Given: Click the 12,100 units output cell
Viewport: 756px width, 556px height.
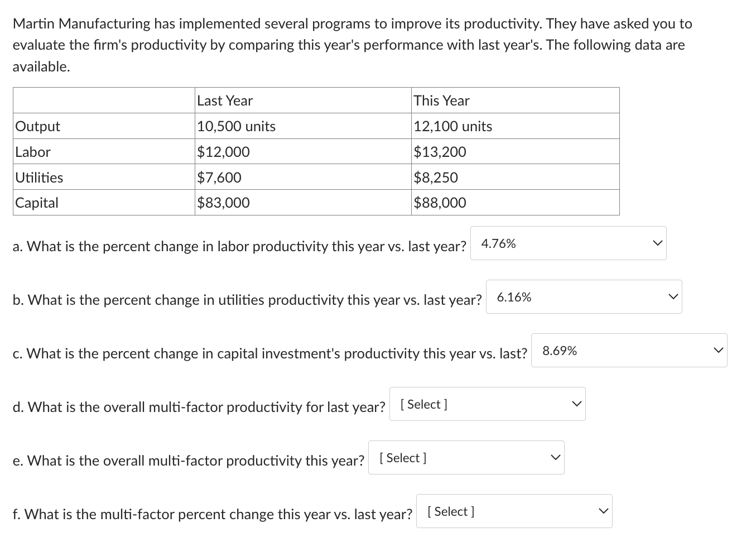Looking at the screenshot, I should pos(515,126).
